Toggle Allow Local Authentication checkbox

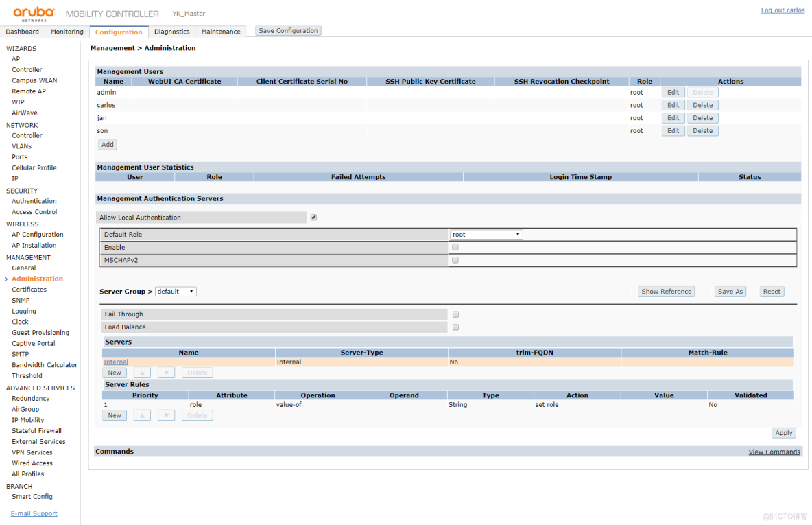[x=314, y=218]
